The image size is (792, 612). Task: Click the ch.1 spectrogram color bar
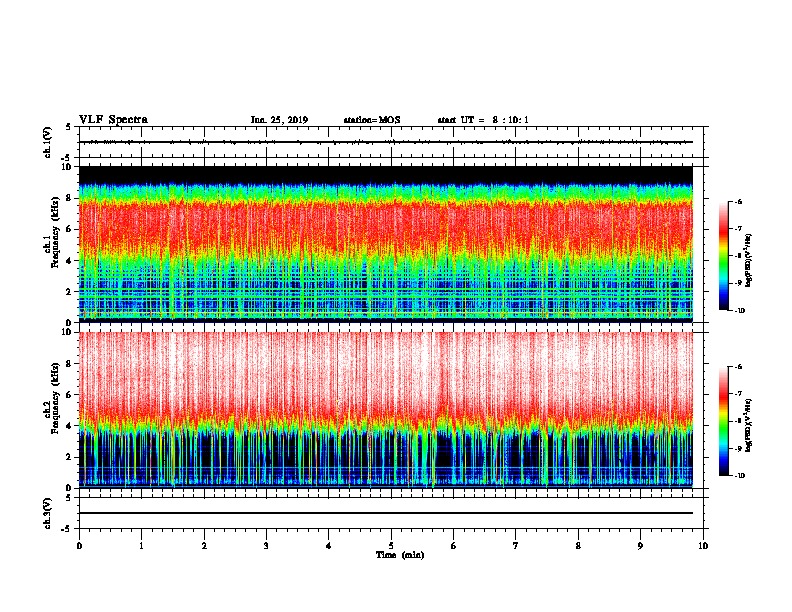724,256
